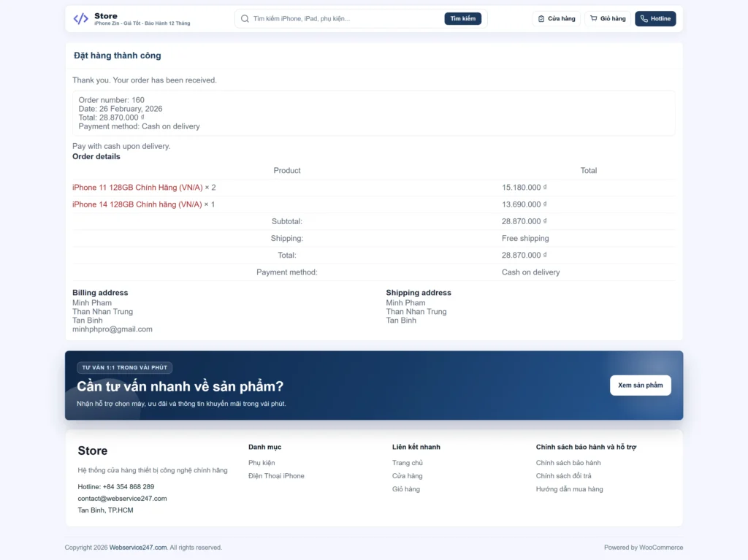
Task: Click the Store code-bracket logo icon
Action: (x=81, y=19)
